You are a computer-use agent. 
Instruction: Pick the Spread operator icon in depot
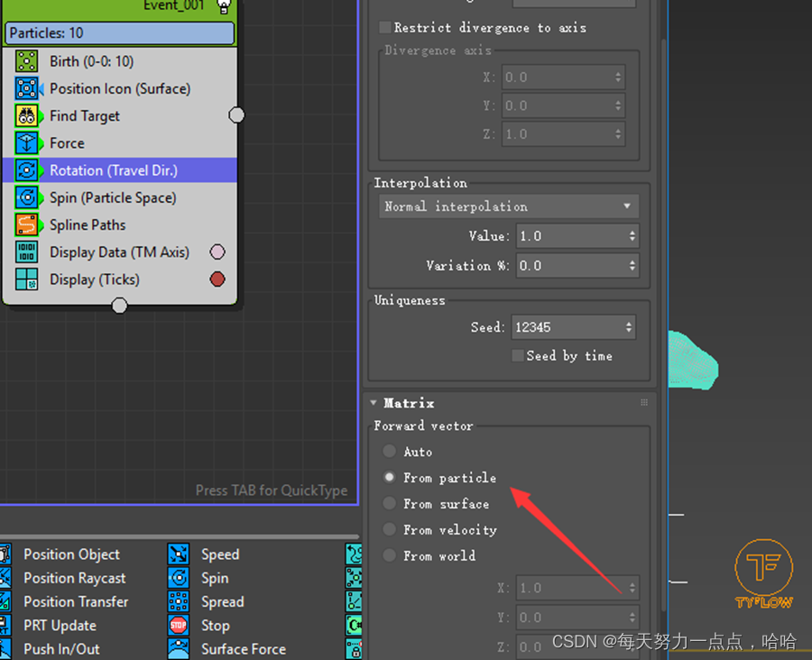179,601
